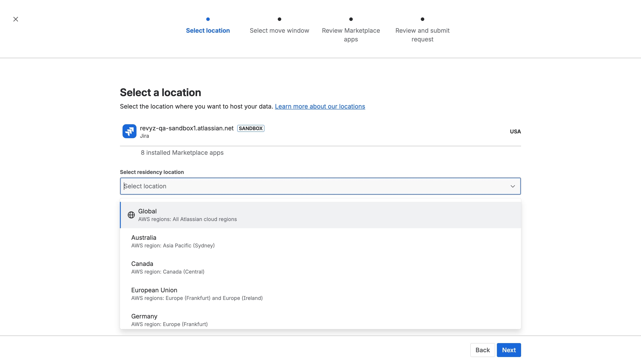Image resolution: width=641 pixels, height=364 pixels.
Task: Click the Jira product logo icon
Action: click(x=129, y=131)
